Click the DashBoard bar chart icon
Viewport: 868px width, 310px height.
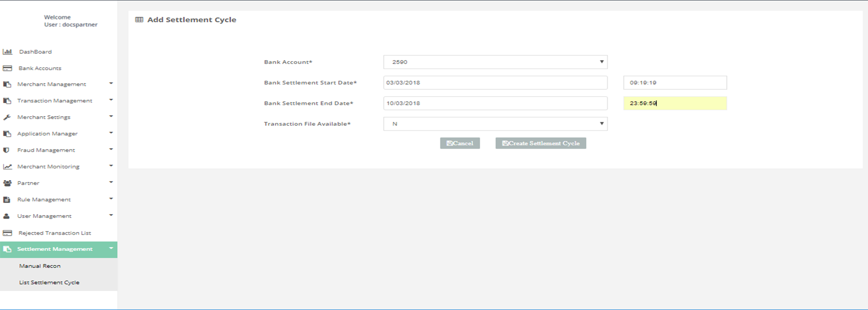pos(7,52)
